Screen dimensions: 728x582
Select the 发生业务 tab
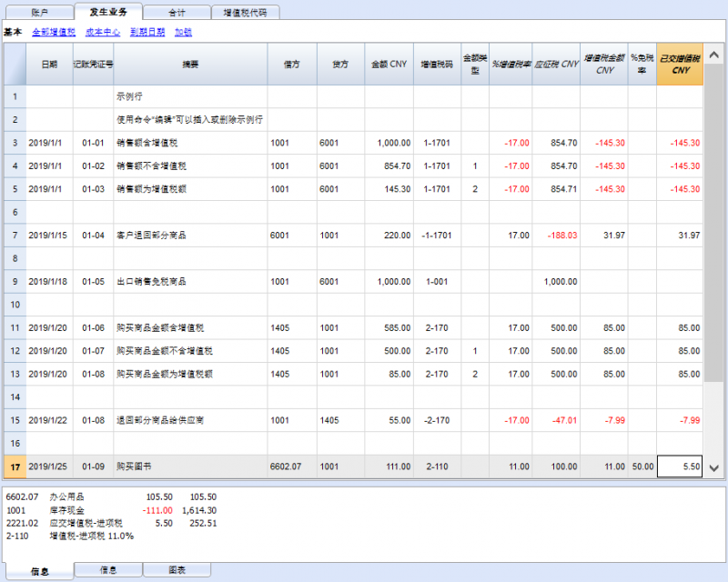click(107, 13)
